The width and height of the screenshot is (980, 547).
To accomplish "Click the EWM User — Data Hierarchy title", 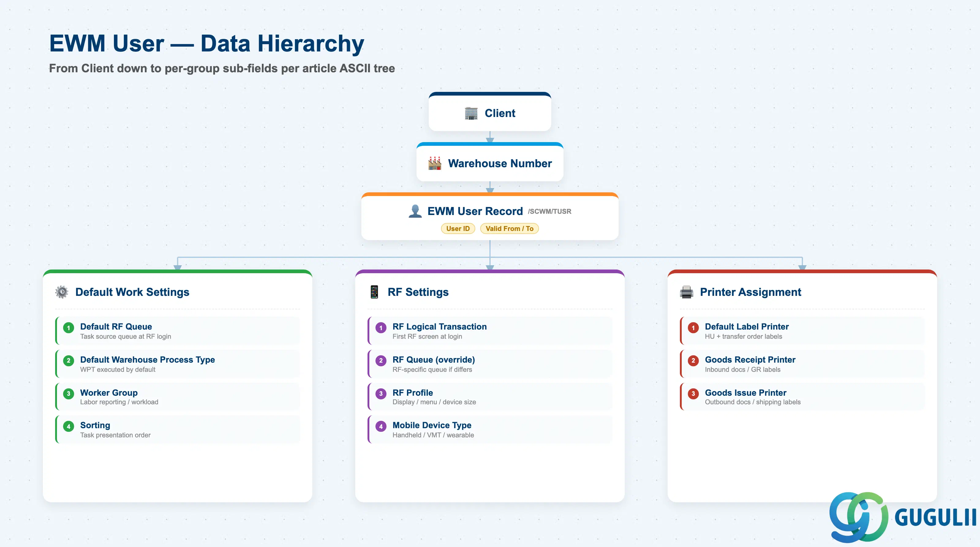I will (207, 44).
